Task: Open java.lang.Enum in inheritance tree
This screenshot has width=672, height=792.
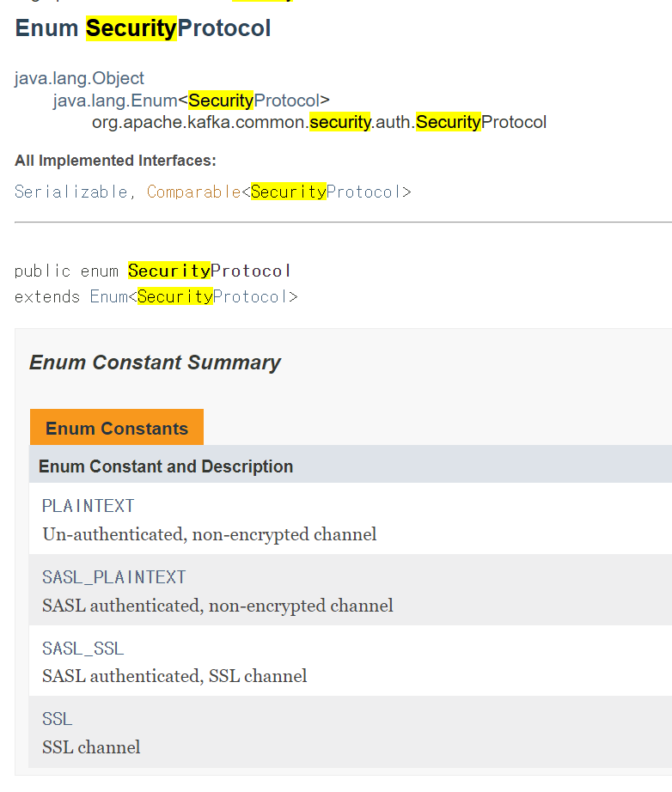Action: click(115, 101)
